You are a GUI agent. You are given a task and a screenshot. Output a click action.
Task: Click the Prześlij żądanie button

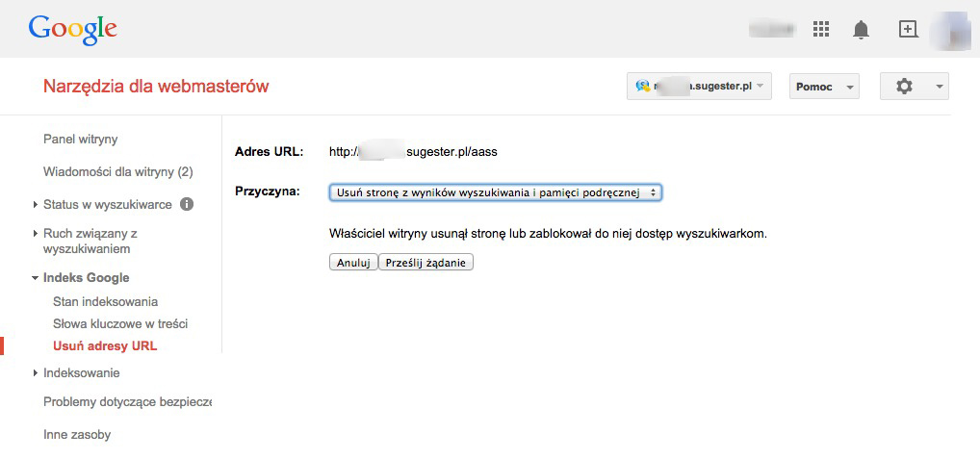426,263
